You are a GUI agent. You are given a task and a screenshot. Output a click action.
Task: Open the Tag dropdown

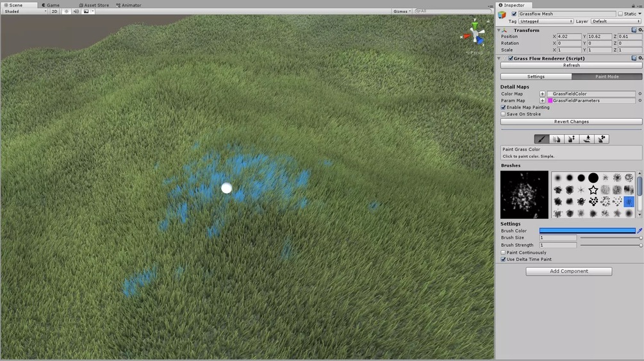tap(546, 21)
